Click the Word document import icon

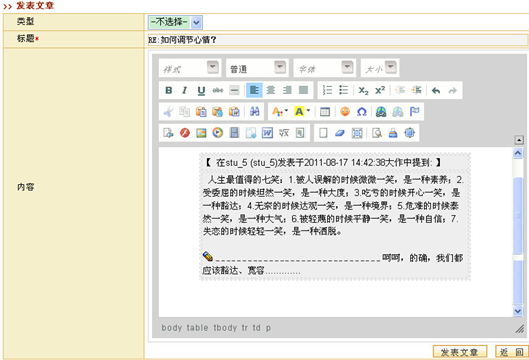tap(267, 133)
